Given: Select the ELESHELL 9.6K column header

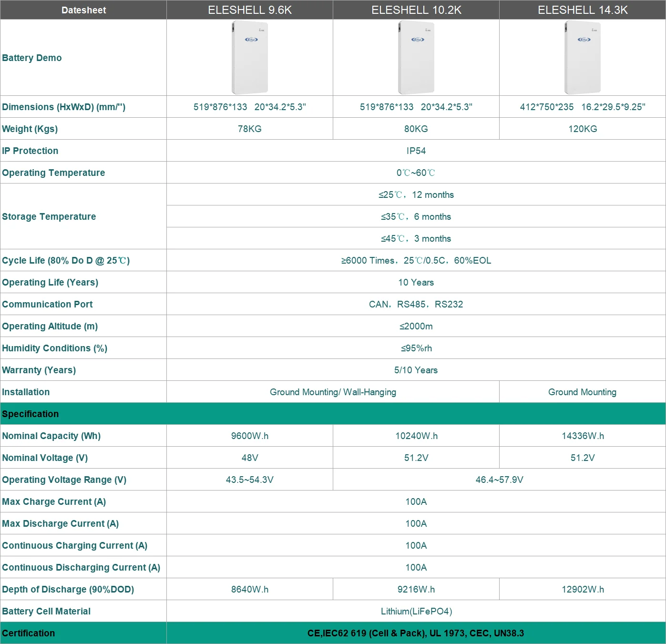Looking at the screenshot, I should tap(249, 10).
